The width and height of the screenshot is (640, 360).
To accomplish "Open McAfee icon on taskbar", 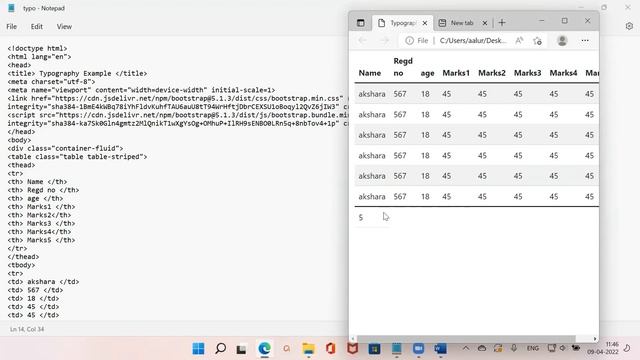I will [353, 349].
